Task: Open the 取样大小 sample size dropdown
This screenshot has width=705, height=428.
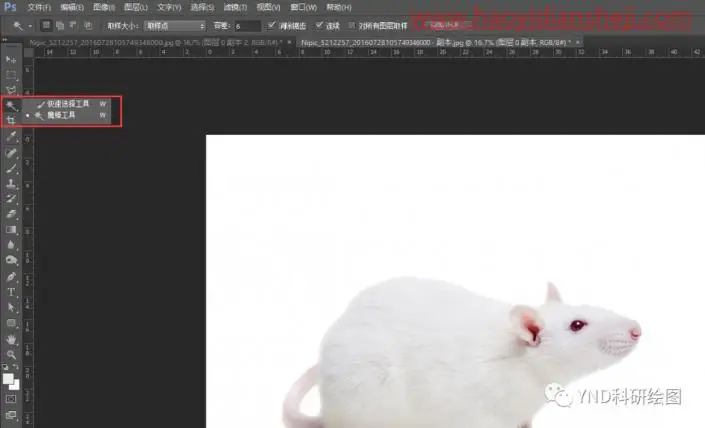Action: click(x=174, y=26)
